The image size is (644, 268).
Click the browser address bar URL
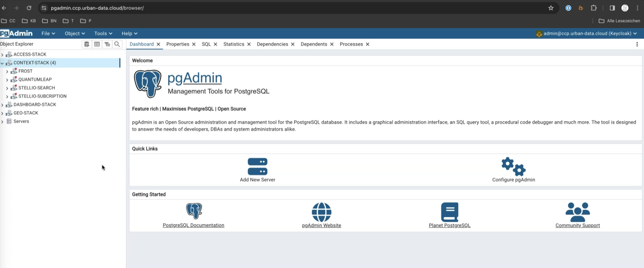coord(97,8)
